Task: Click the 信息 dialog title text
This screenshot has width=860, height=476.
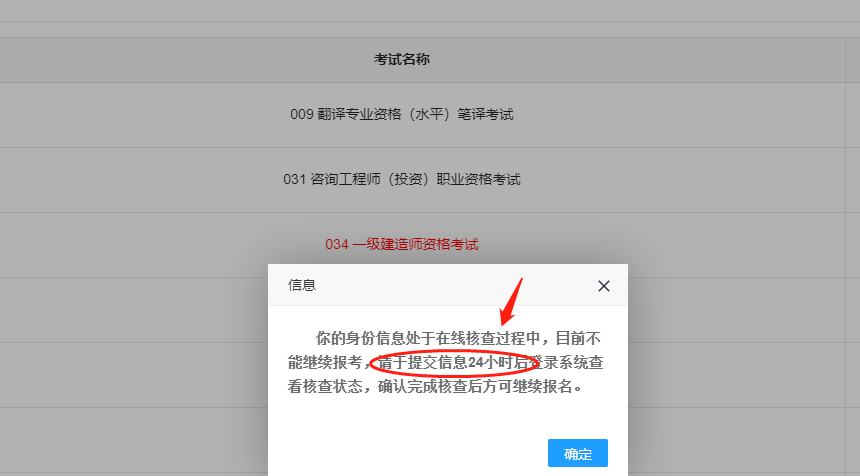Action: click(302, 285)
